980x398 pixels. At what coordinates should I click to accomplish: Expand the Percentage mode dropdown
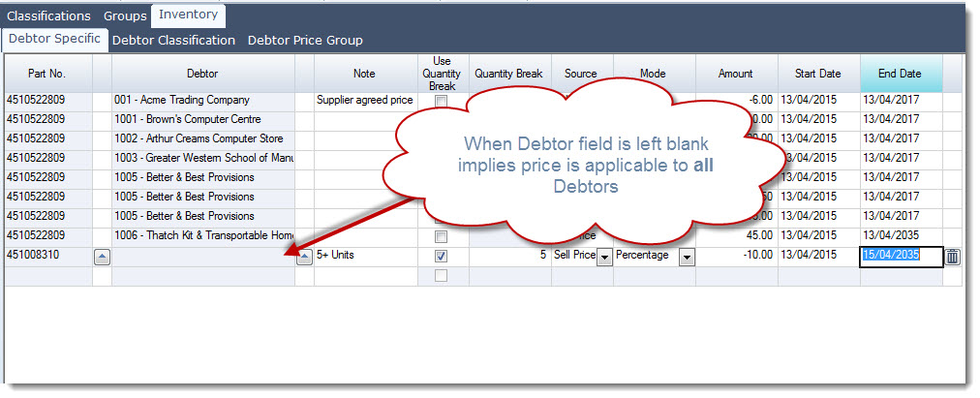687,257
